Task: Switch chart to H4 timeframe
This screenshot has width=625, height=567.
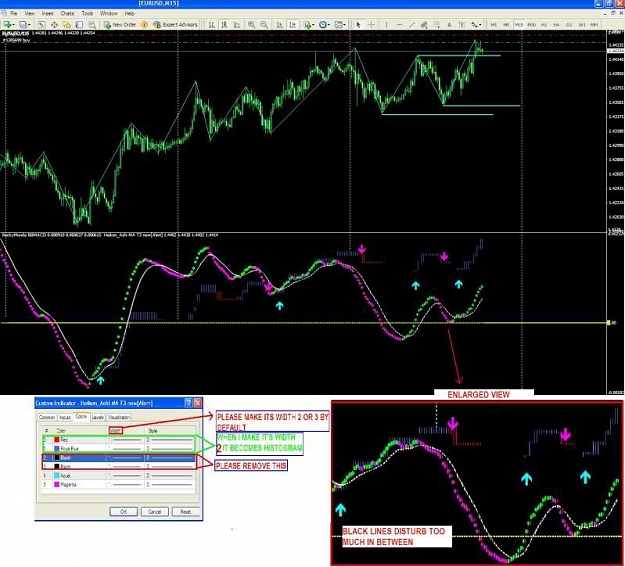Action: [x=556, y=25]
